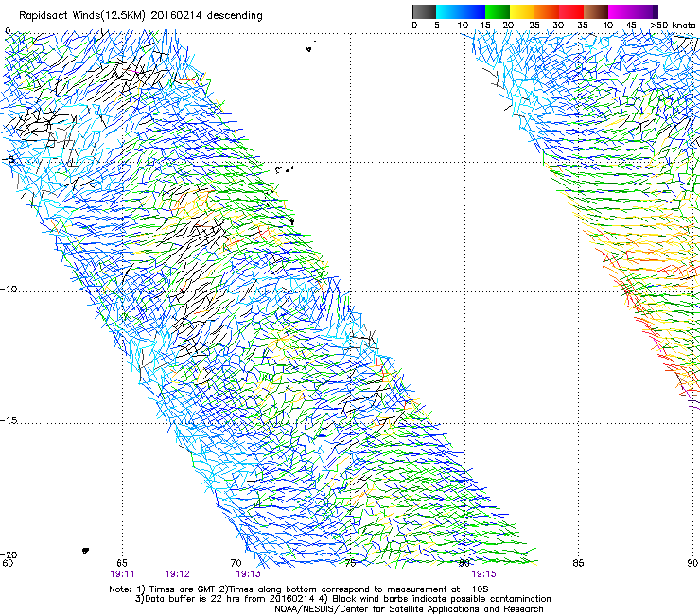Click the longitude '60' axis label

coord(8,563)
